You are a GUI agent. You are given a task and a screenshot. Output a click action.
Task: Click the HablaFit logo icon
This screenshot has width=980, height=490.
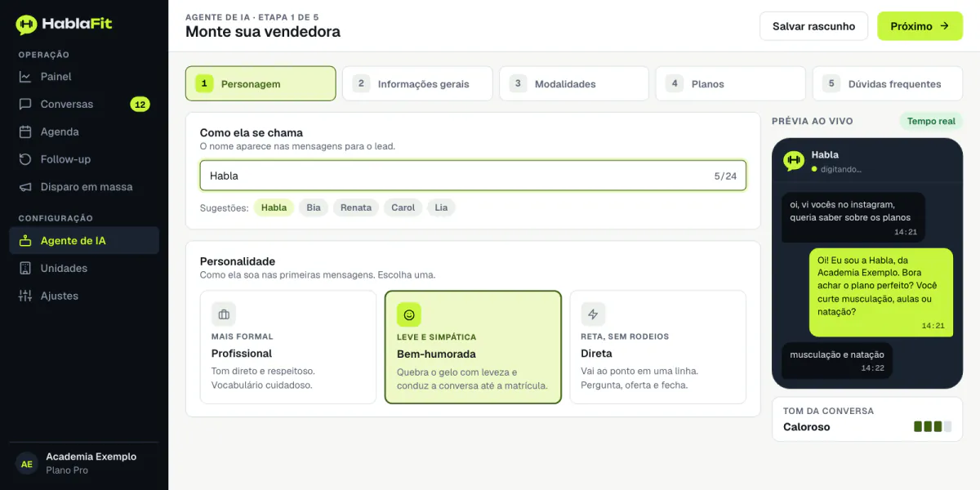(x=26, y=24)
